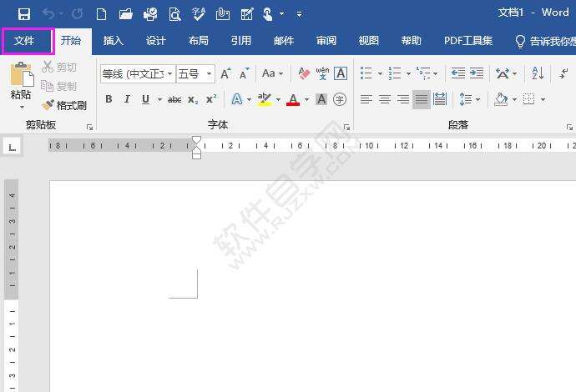Open print preview magnifier icon
Screen dimensions: 576x392
[x=174, y=14]
